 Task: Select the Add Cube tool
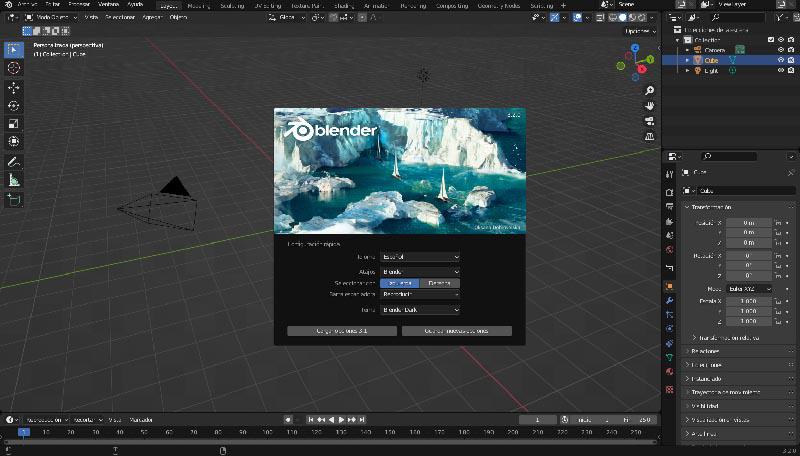tap(14, 200)
